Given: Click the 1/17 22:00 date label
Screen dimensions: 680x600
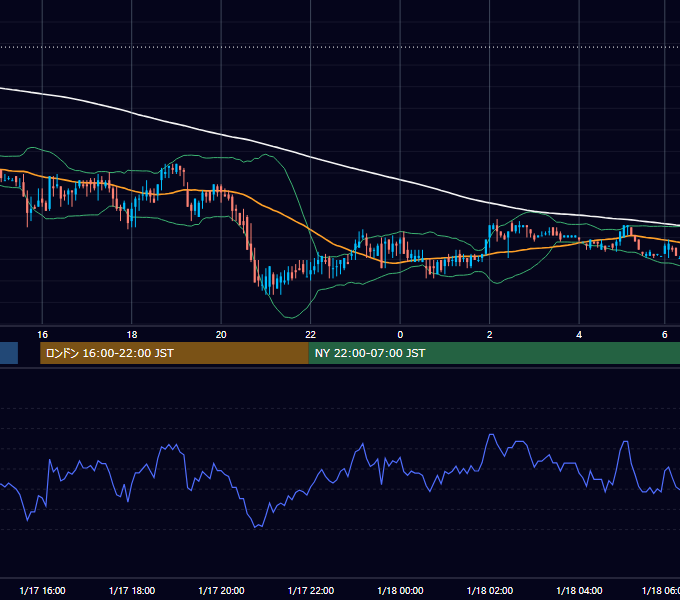Looking at the screenshot, I should coord(311,590).
